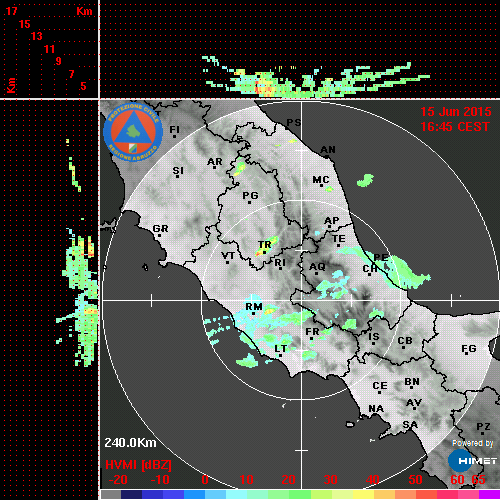The width and height of the screenshot is (500, 500).
Task: Click the RM city marker
Action: [254, 314]
